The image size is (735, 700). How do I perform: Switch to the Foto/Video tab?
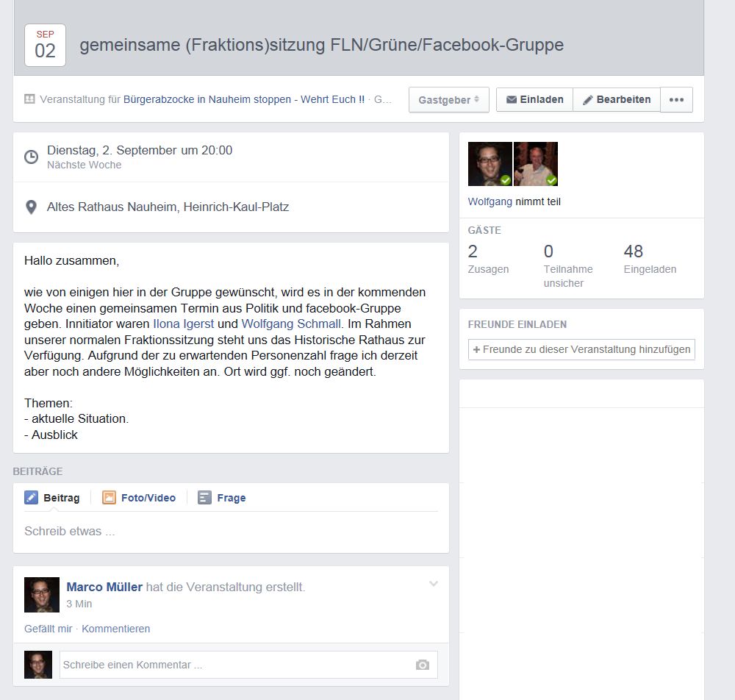(x=148, y=498)
